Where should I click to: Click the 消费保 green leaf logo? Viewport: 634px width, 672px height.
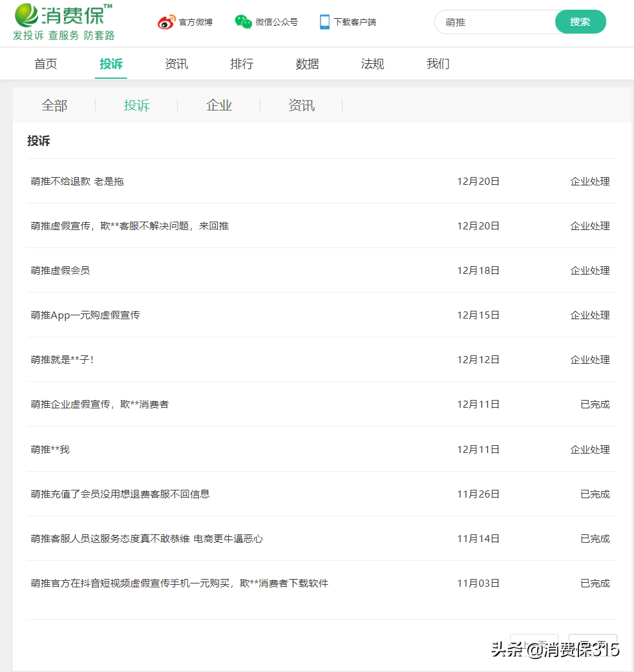click(26, 15)
